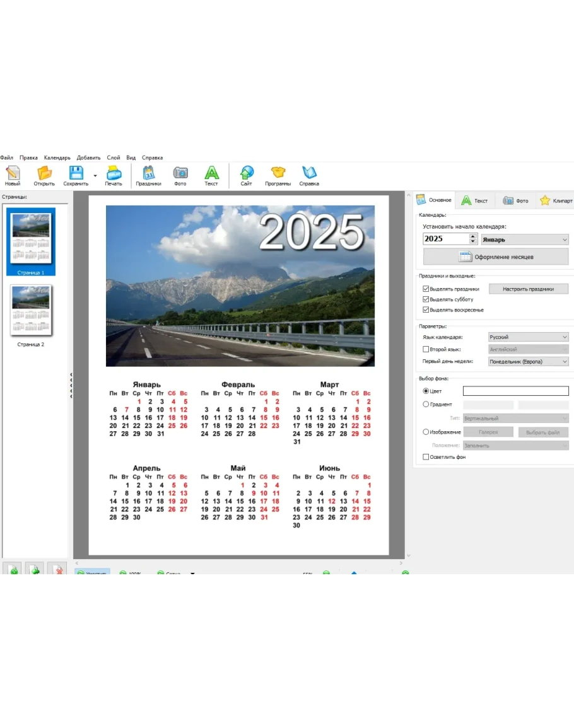Viewport: 574px width, 728px height.
Task: Click the Новый (New) toolbar icon
Action: [13, 173]
